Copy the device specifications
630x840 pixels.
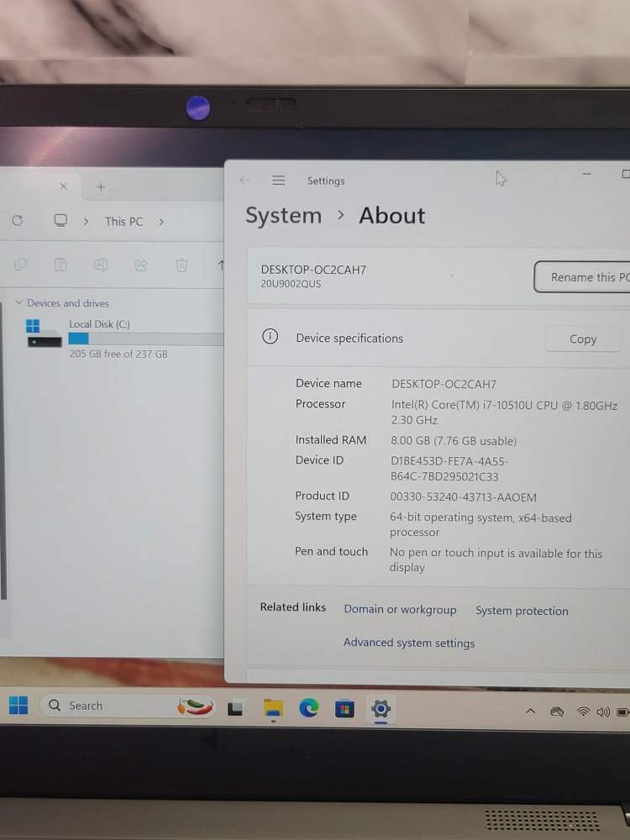(582, 339)
